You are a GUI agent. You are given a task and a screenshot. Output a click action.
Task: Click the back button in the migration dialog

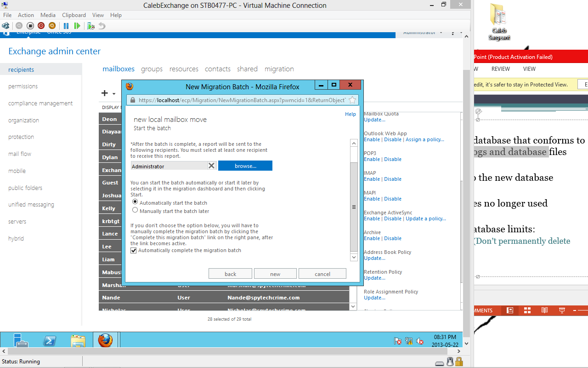coord(230,274)
